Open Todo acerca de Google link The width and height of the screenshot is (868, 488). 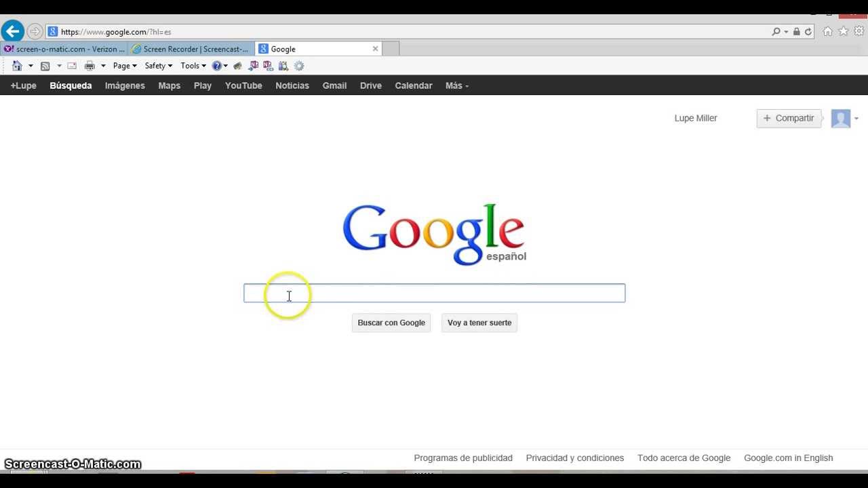point(684,458)
